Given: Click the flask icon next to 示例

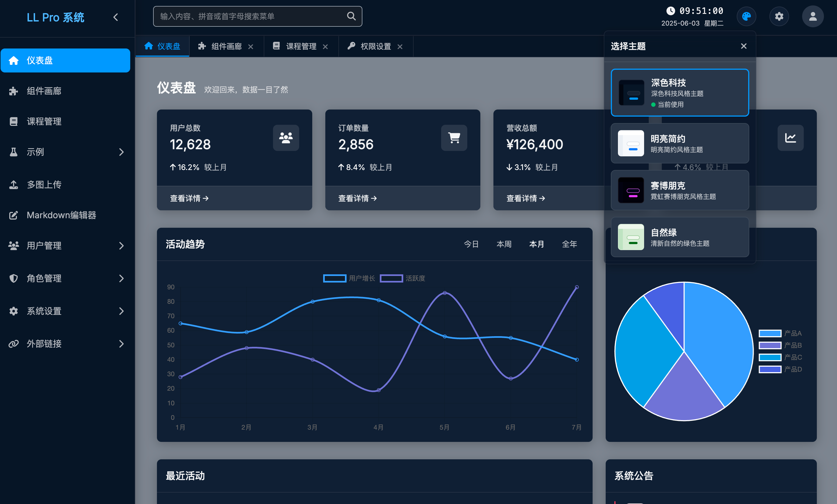Looking at the screenshot, I should point(14,152).
